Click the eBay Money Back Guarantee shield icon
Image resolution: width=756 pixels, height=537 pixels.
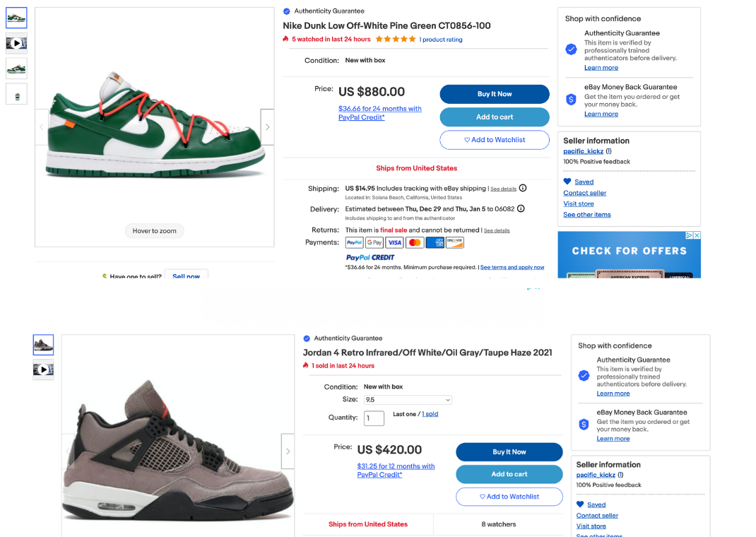571,100
